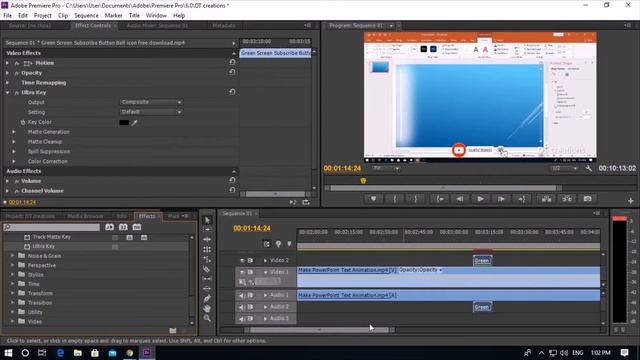The height and width of the screenshot is (360, 640).
Task: Switch to the Media Browser tab
Action: [85, 216]
